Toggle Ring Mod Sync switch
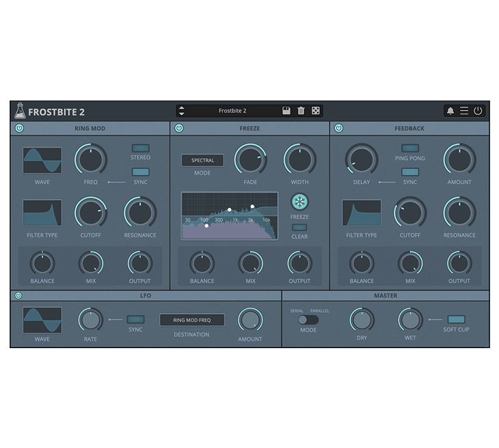Image resolution: width=499 pixels, height=448 pixels. pyautogui.click(x=141, y=172)
